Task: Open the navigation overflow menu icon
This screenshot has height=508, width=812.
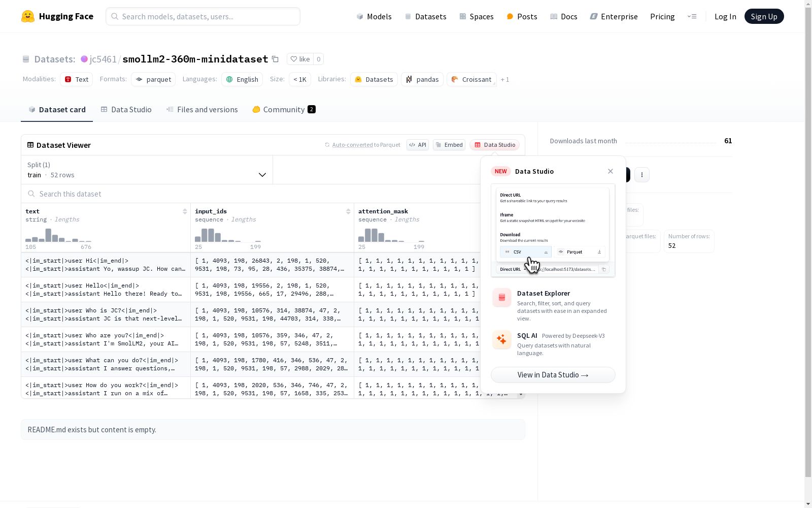Action: [x=692, y=16]
